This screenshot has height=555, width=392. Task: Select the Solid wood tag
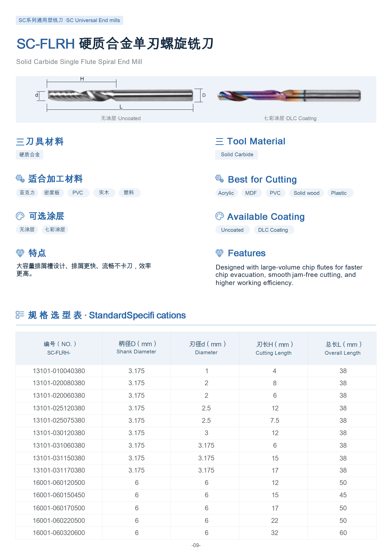pyautogui.click(x=307, y=193)
